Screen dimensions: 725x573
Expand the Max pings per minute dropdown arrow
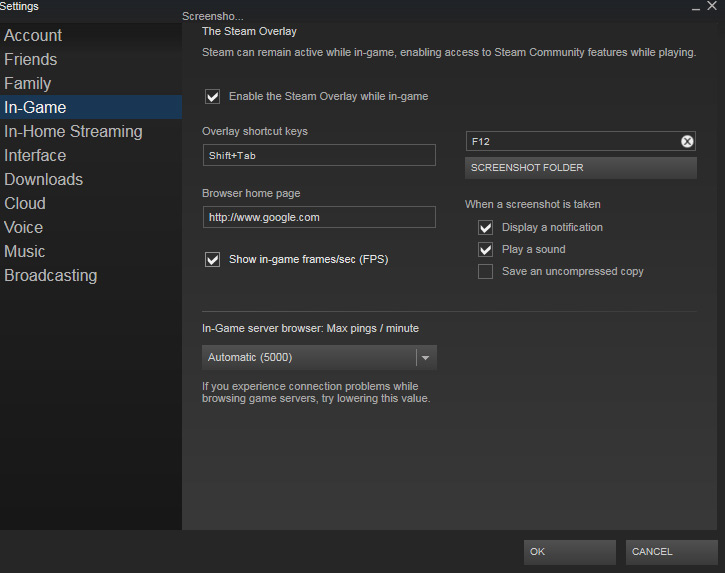pyautogui.click(x=426, y=358)
